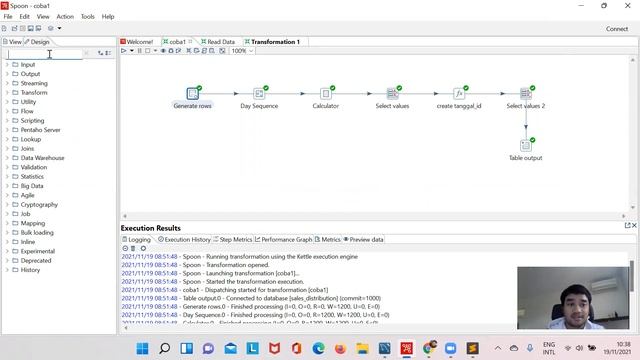Viewport: 640px width, 360px height.
Task: Toggle the execution results pane icon
Action: pos(222,51)
